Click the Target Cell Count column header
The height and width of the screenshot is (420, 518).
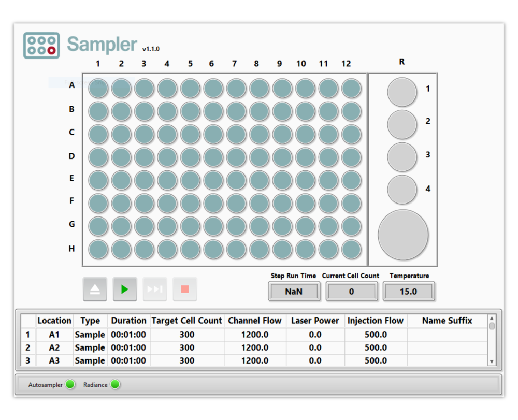coord(186,321)
